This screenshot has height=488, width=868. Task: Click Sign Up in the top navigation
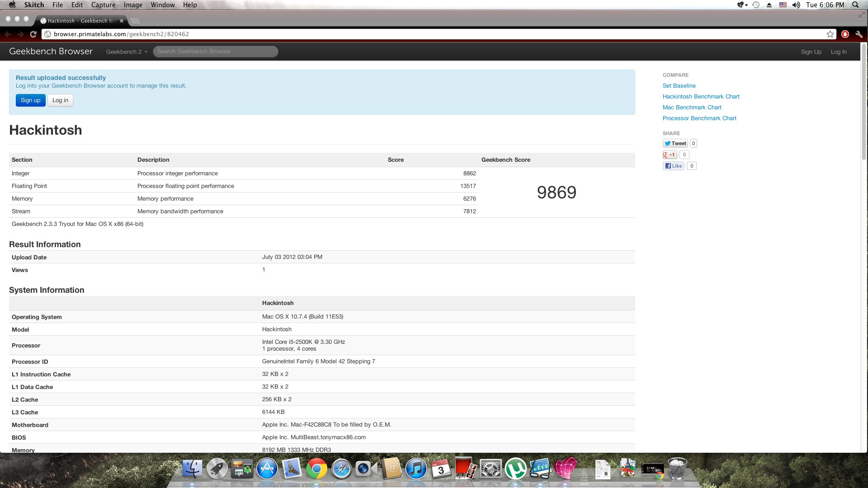pyautogui.click(x=811, y=52)
